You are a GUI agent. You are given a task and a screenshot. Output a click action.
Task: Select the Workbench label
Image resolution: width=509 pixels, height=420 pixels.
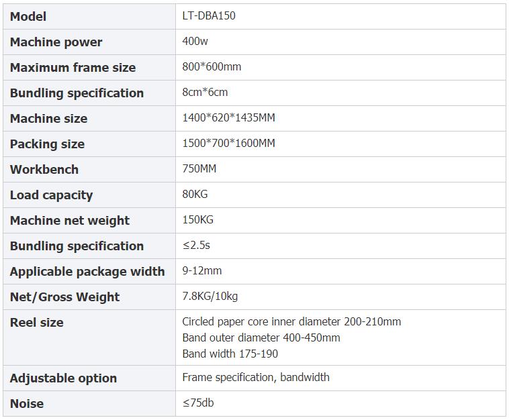click(44, 169)
